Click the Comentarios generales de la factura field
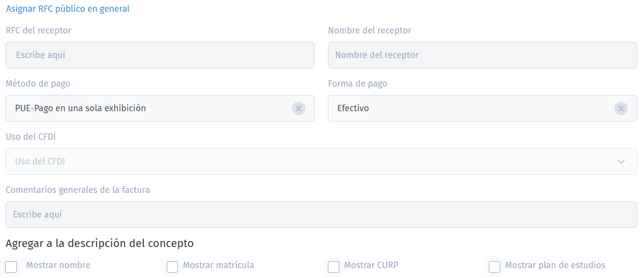The image size is (644, 278). pyautogui.click(x=321, y=215)
